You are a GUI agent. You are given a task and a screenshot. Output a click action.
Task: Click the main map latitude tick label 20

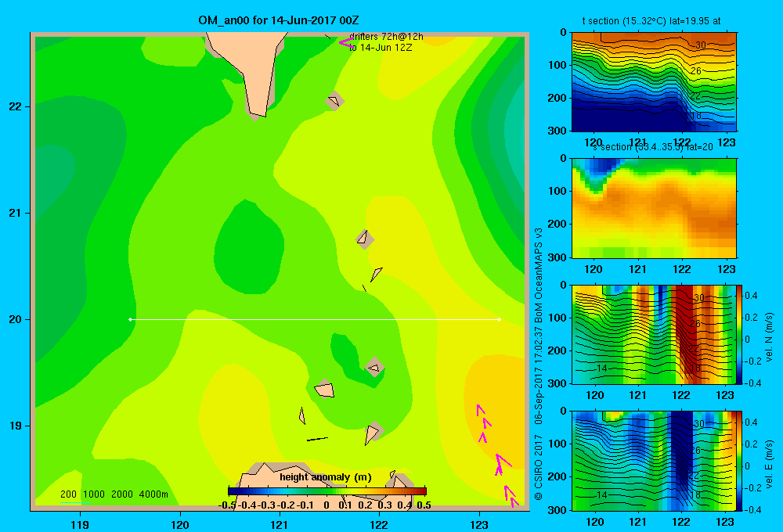coord(16,319)
